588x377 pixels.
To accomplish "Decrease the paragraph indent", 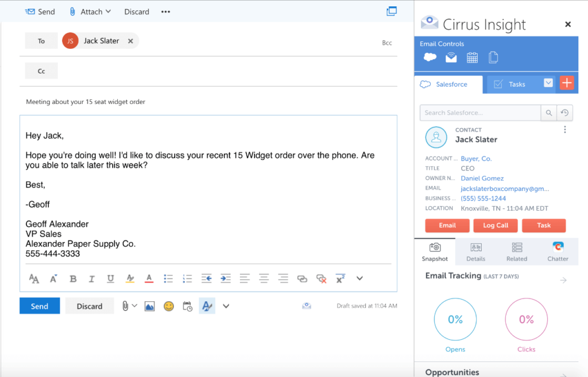I will tap(206, 278).
